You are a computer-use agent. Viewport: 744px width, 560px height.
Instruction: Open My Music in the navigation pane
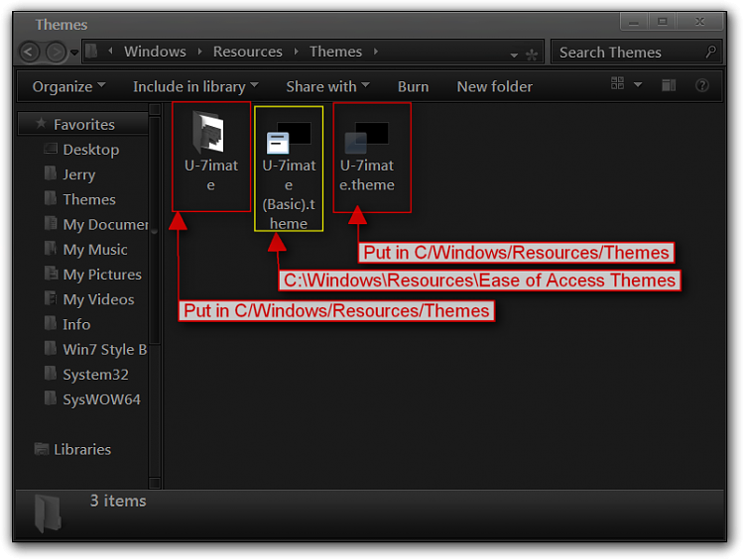click(95, 250)
